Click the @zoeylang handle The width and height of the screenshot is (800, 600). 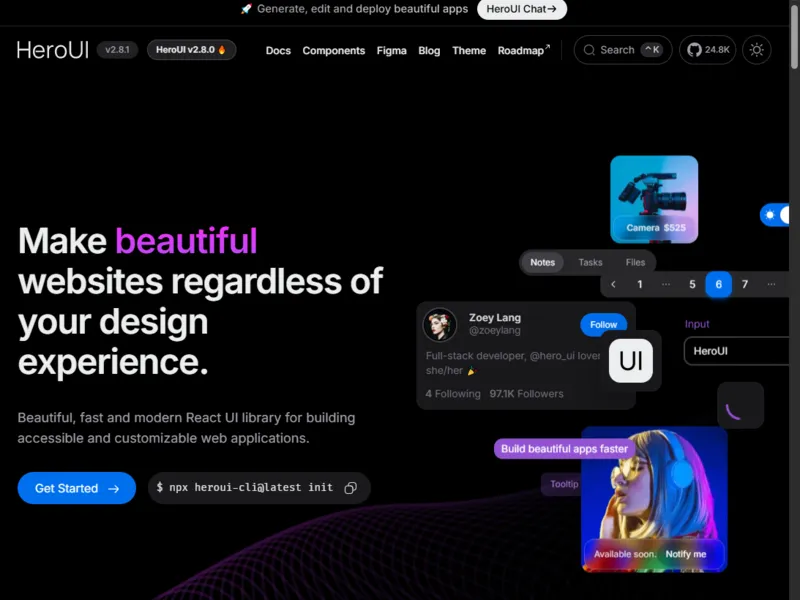pos(494,331)
